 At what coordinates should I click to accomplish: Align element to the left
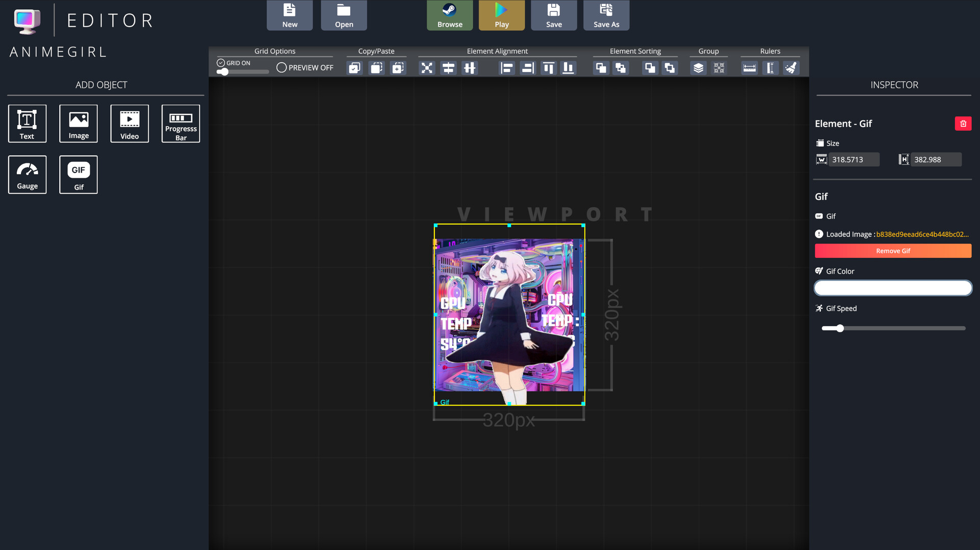(x=506, y=68)
